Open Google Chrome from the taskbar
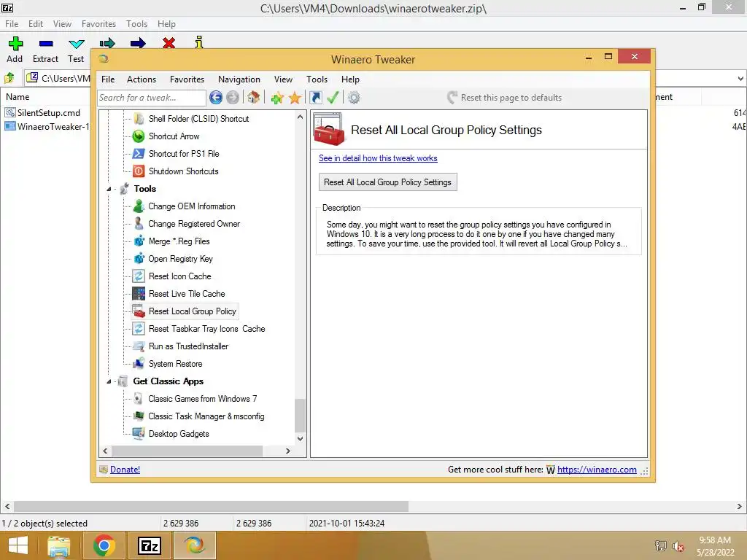The height and width of the screenshot is (560, 747). click(x=104, y=545)
